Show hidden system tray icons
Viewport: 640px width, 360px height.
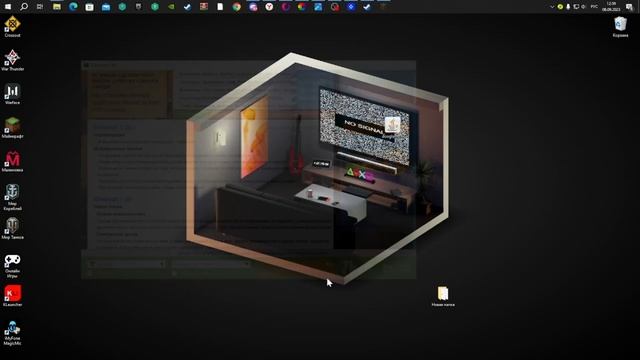click(552, 7)
